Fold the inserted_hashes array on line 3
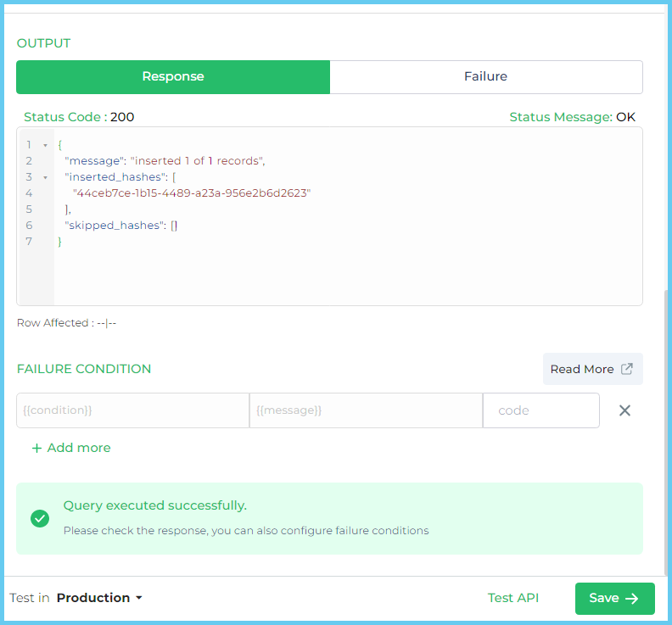 (x=45, y=177)
